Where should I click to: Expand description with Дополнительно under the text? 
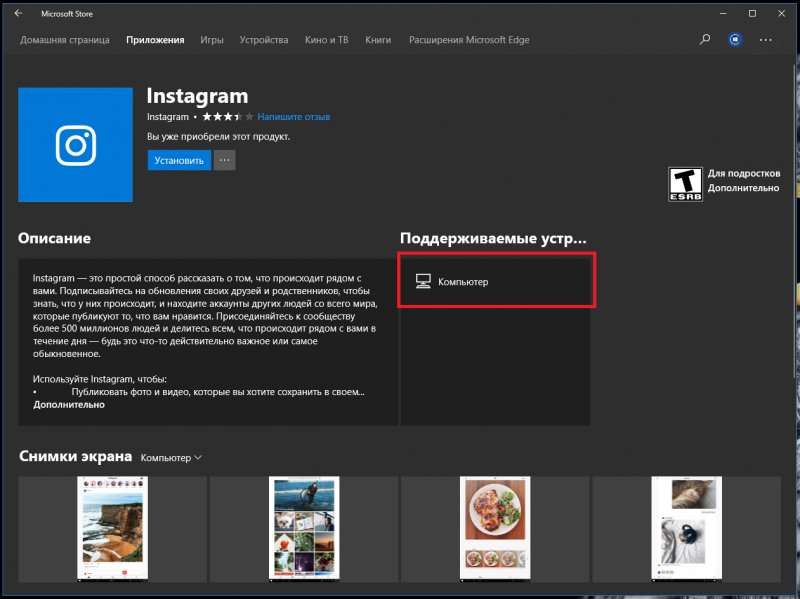click(69, 405)
